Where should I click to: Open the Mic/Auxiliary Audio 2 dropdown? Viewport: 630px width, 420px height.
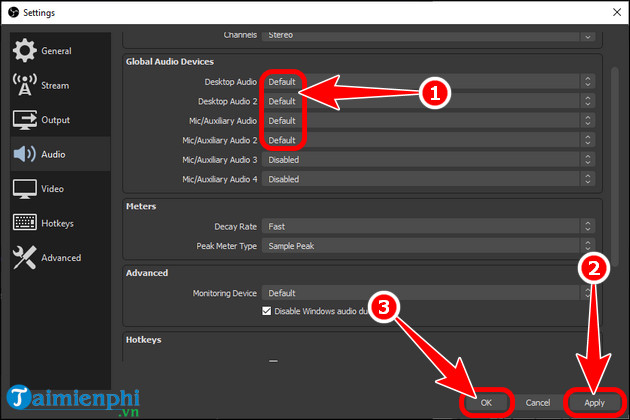(x=428, y=140)
